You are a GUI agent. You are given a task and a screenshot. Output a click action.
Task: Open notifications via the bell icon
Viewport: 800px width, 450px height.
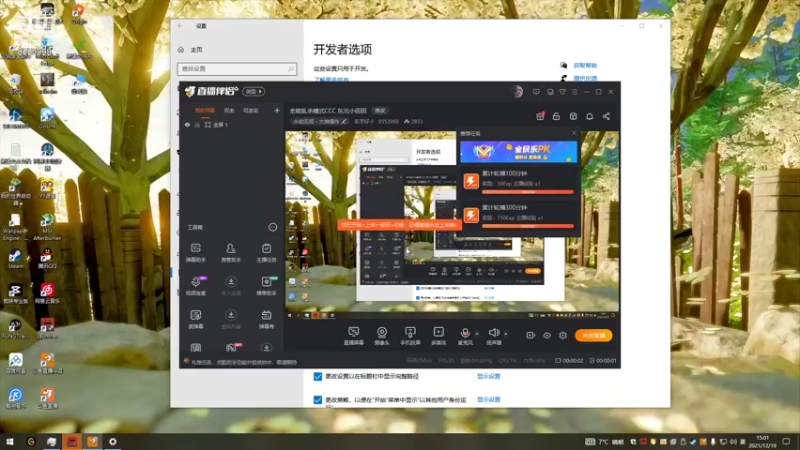tap(589, 116)
